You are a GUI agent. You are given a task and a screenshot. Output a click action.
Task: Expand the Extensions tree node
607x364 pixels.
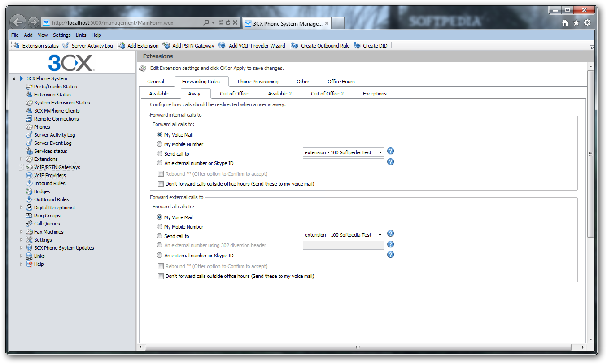[x=21, y=159]
